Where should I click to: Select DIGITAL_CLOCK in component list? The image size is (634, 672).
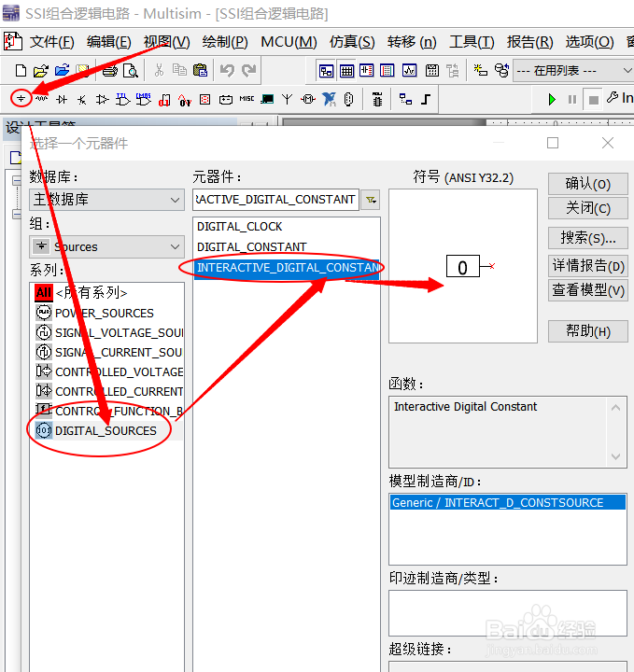click(x=239, y=226)
